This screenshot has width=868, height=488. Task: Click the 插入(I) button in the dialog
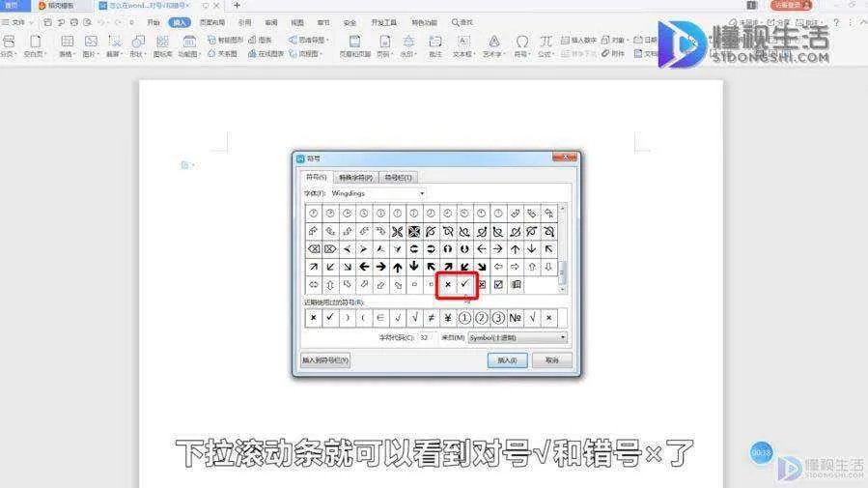[x=507, y=360]
